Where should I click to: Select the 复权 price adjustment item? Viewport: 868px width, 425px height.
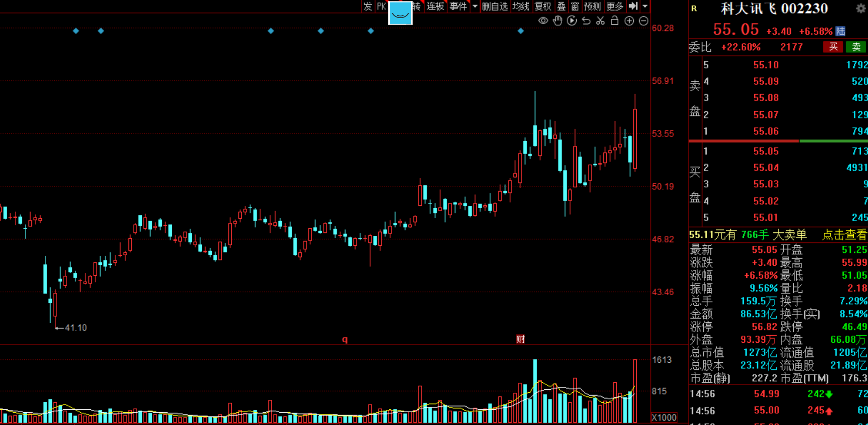pos(543,6)
